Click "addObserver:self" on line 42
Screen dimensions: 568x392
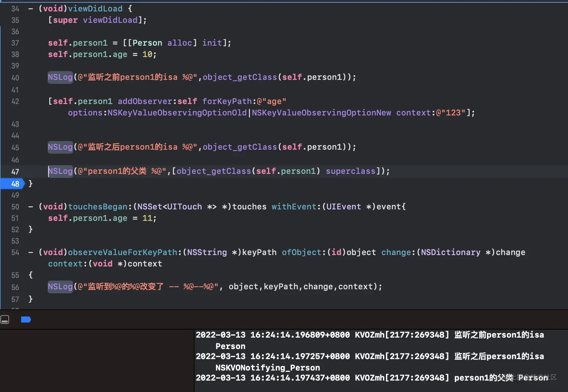157,101
